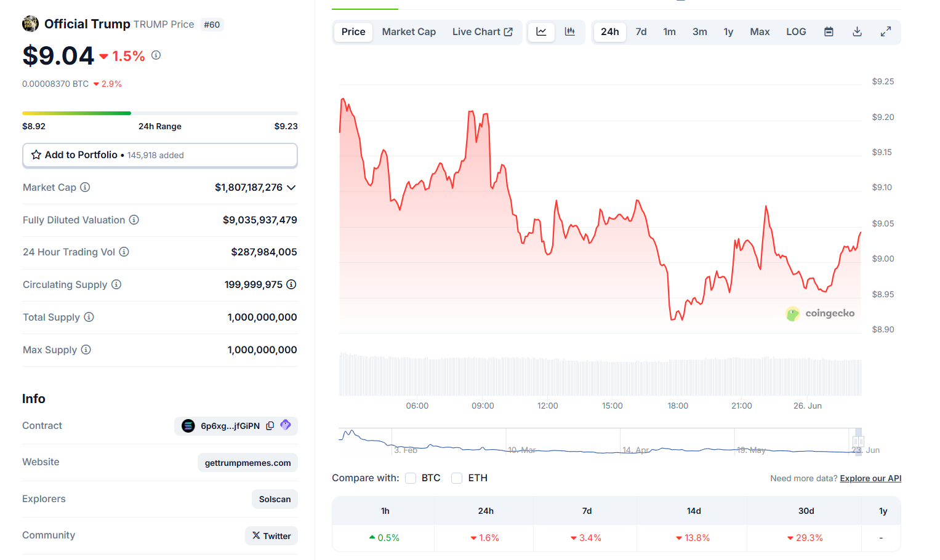Open the Solscan explorer

[x=275, y=499]
